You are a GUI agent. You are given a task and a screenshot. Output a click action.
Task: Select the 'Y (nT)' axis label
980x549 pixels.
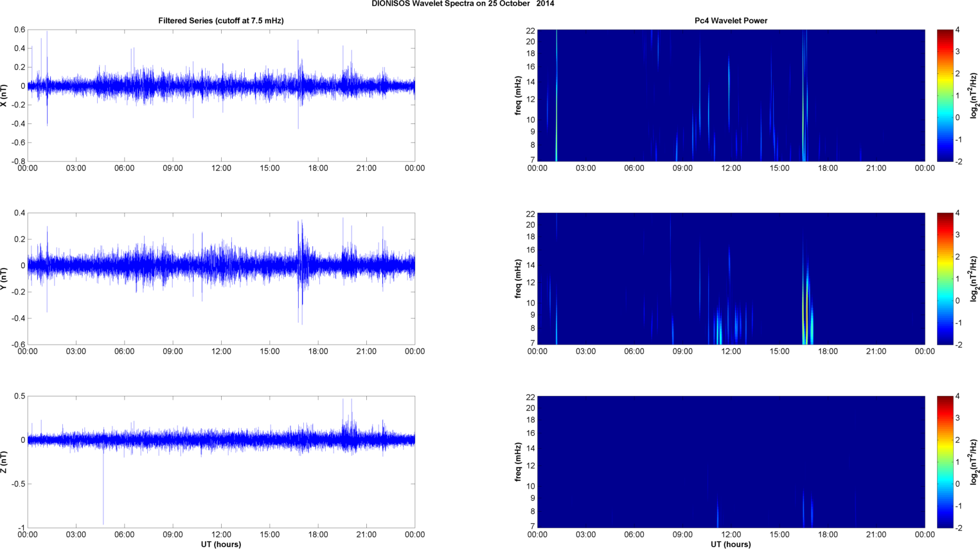click(x=4, y=278)
